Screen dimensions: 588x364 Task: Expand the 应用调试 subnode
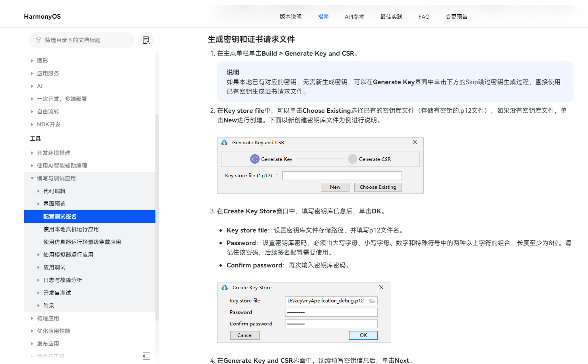(x=39, y=267)
